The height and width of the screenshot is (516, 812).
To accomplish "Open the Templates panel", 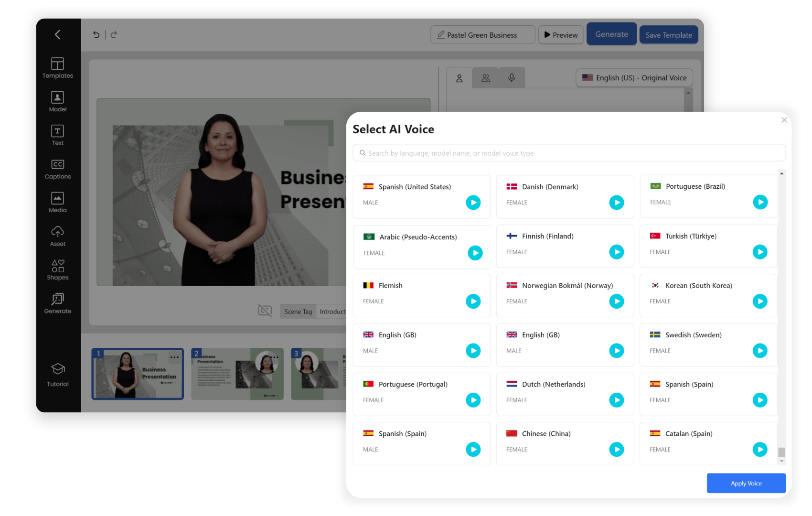I will (57, 68).
